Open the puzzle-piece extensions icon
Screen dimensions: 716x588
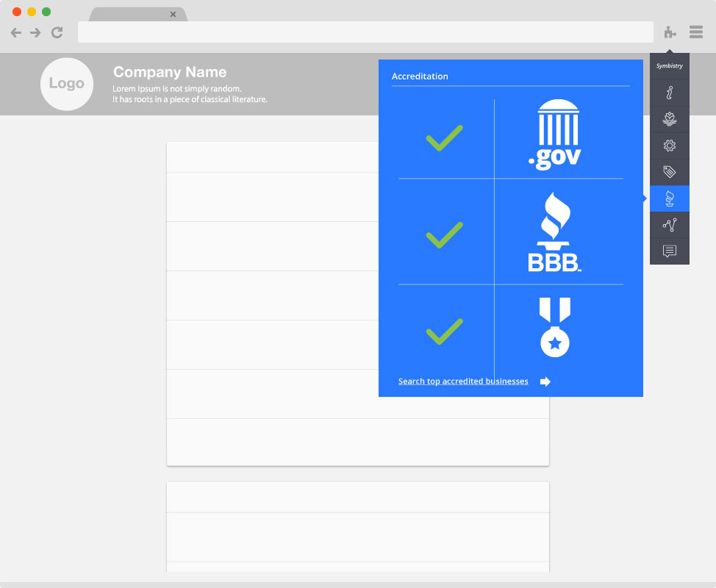click(x=670, y=32)
